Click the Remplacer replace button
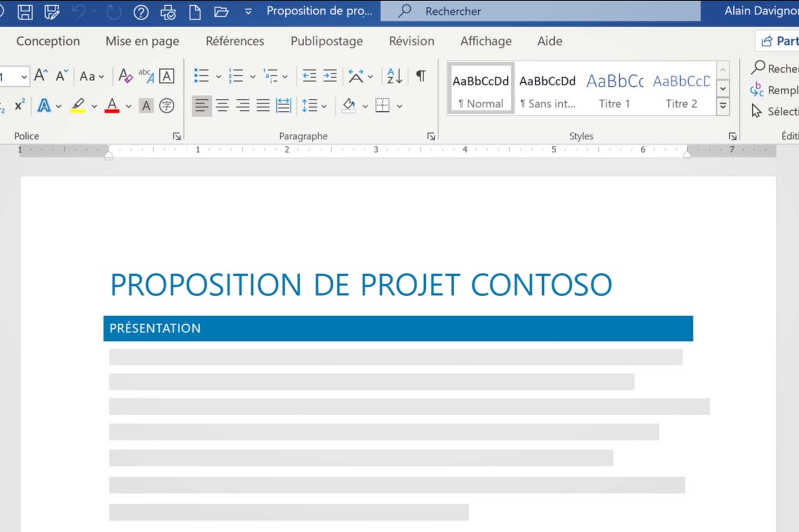The height and width of the screenshot is (532, 799). click(x=774, y=90)
